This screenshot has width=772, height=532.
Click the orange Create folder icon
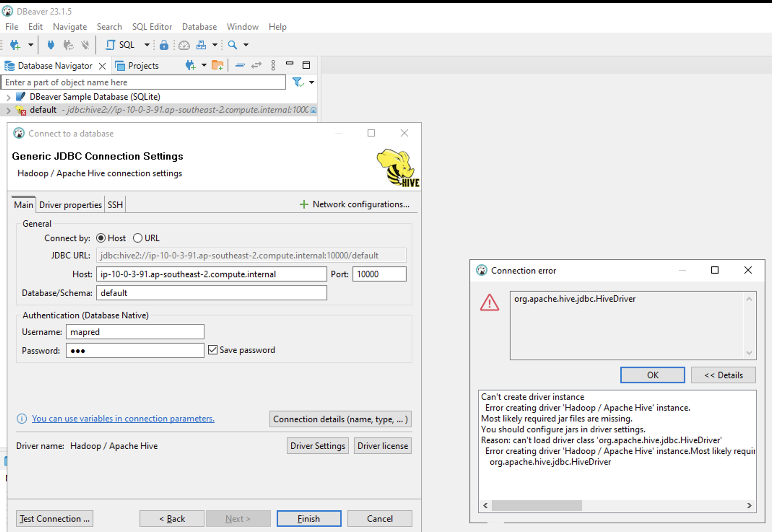coord(217,65)
